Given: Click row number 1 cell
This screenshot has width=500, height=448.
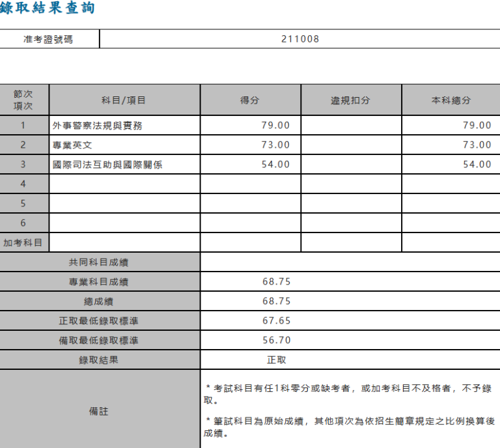Looking at the screenshot, I should coord(24,125).
